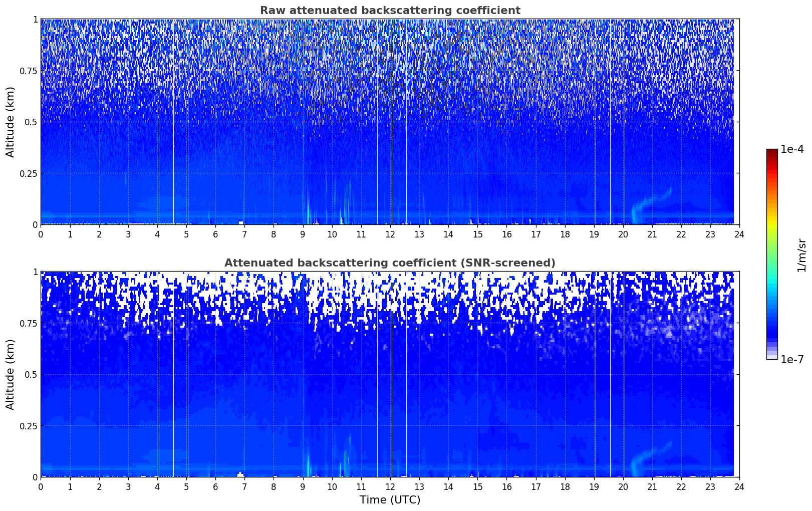The width and height of the screenshot is (812, 511).
Task: Click the "Attenuated backscattering coefficient (SNR-screened)" title
Action: 390,263
